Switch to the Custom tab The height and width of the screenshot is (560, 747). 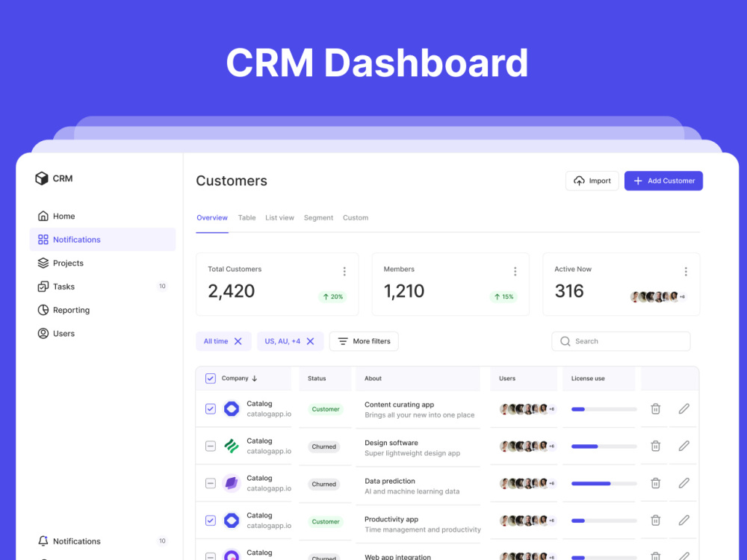coord(356,217)
